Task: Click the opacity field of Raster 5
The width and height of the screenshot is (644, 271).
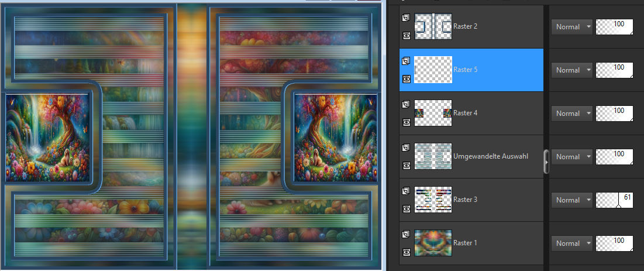Action: 614,70
